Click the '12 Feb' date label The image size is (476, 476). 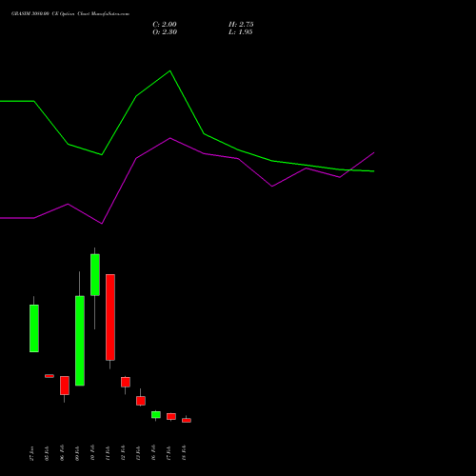(123, 453)
